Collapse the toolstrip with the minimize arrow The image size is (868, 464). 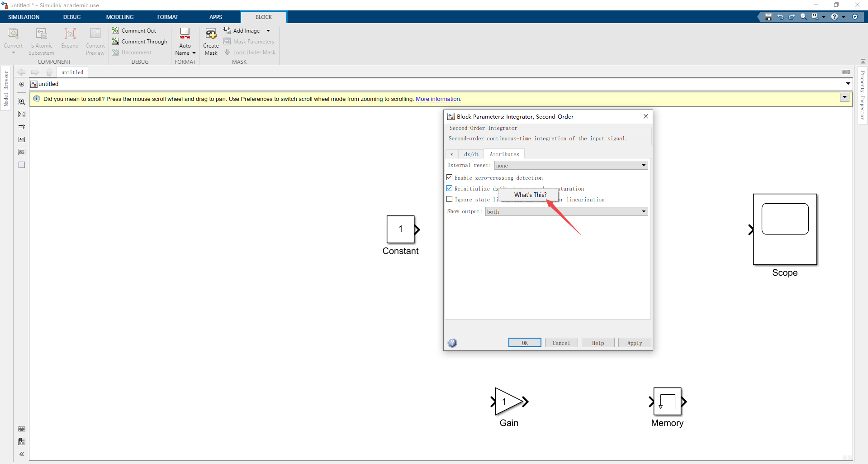[863, 61]
